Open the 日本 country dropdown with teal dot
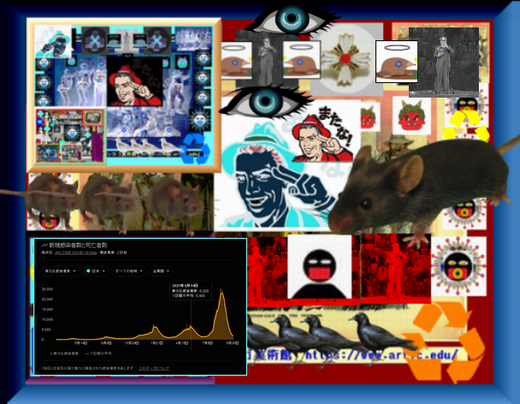 point(96,271)
